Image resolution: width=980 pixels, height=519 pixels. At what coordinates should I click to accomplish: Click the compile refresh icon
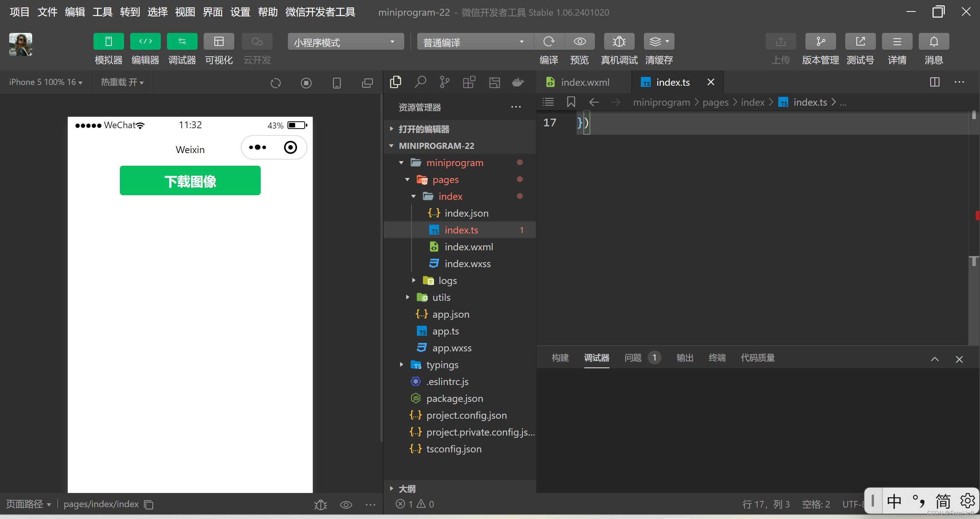pyautogui.click(x=549, y=41)
